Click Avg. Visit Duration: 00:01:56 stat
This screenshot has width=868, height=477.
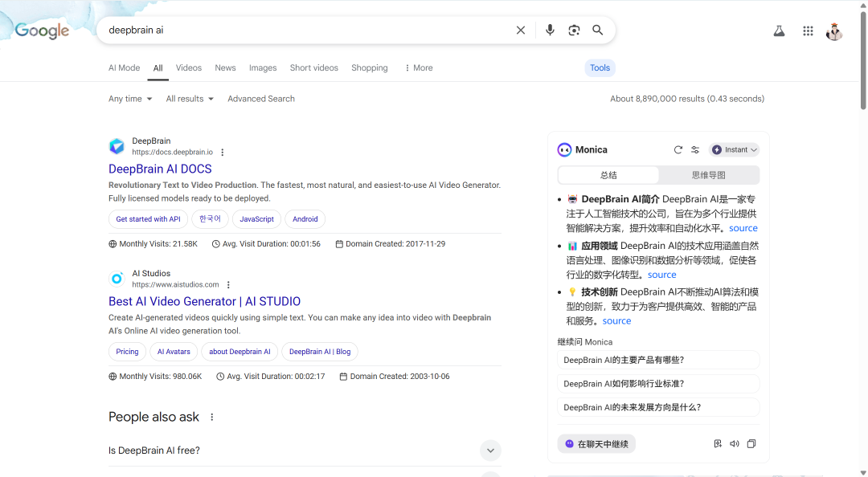(x=266, y=244)
